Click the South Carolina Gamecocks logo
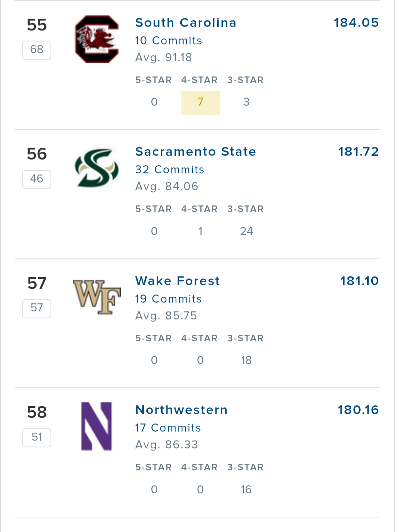Screen dimensions: 395x532 point(97,39)
